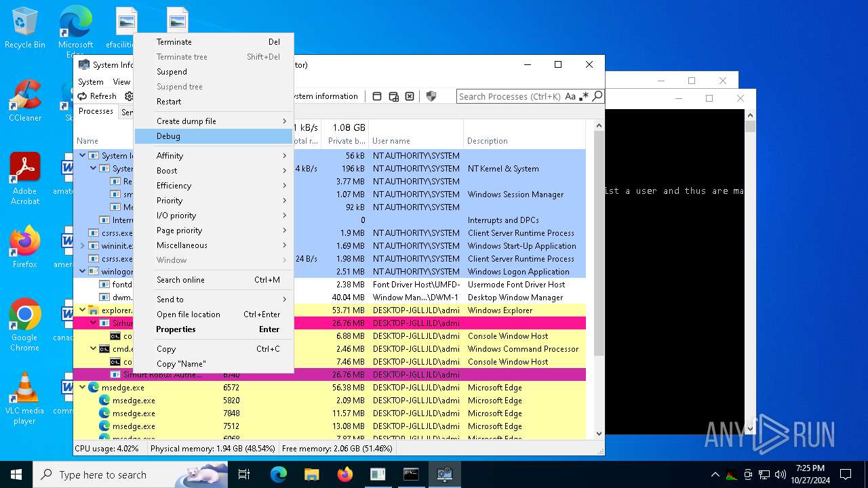This screenshot has width=868, height=488.
Task: Click the System Informer taskbar icon
Action: [x=444, y=474]
